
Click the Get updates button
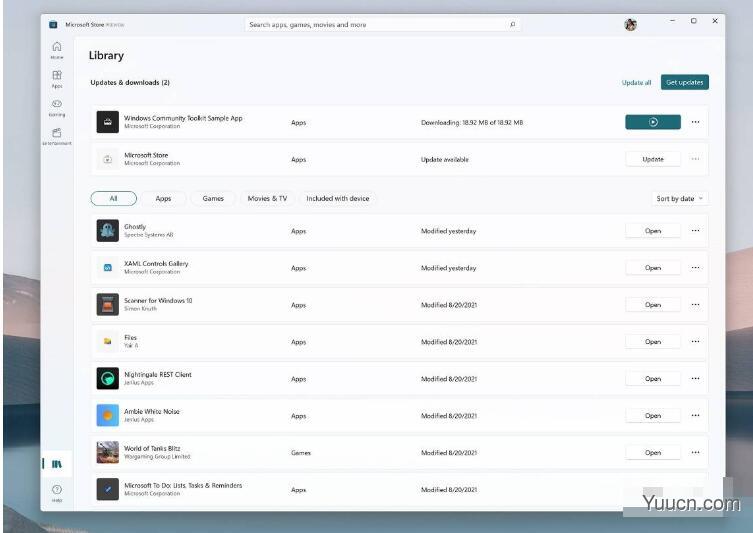(x=684, y=82)
